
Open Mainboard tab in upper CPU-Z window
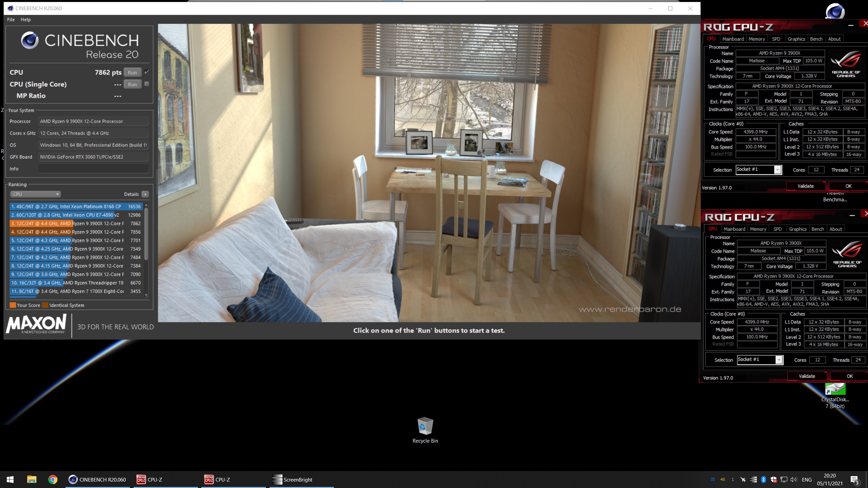click(x=733, y=39)
